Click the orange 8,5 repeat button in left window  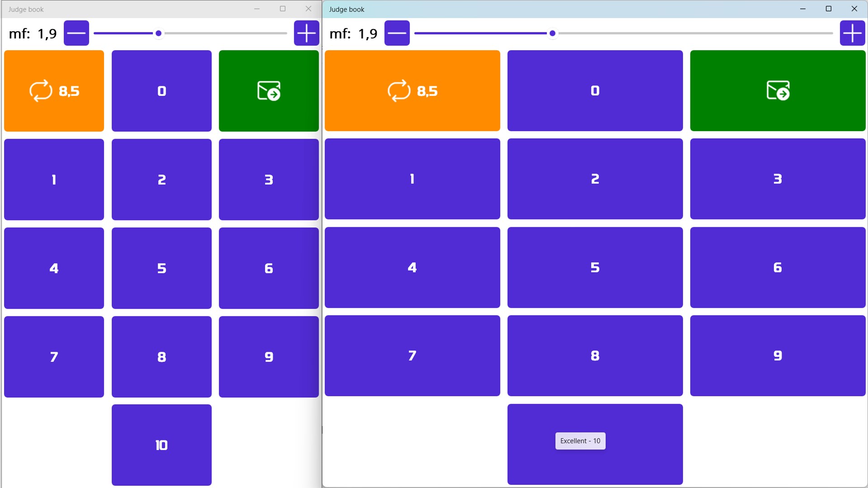pos(54,91)
